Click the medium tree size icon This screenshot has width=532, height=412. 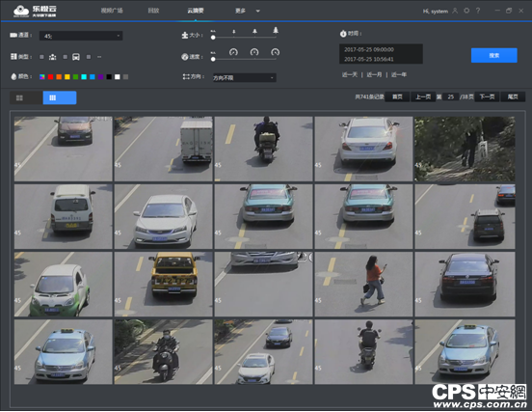click(254, 31)
